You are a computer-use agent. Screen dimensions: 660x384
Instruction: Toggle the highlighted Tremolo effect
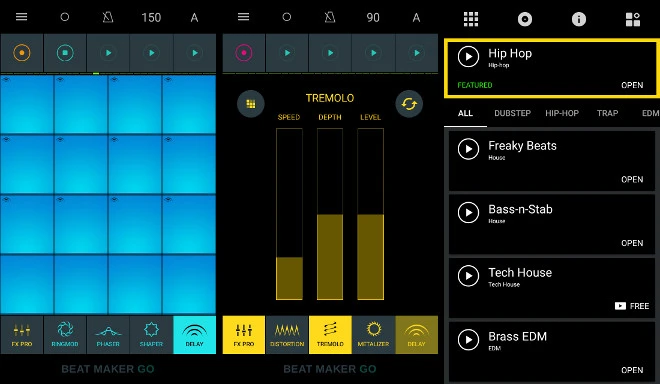point(330,335)
